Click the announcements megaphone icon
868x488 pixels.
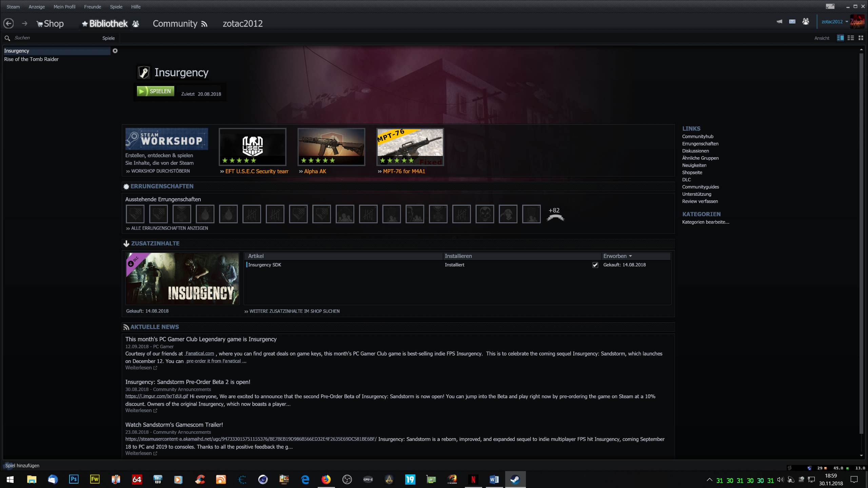point(780,21)
